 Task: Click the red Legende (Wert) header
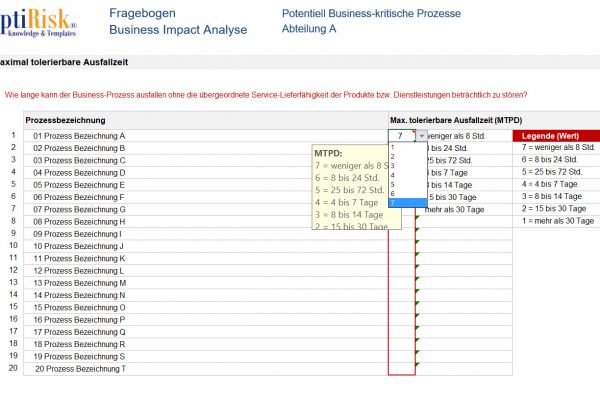[555, 135]
